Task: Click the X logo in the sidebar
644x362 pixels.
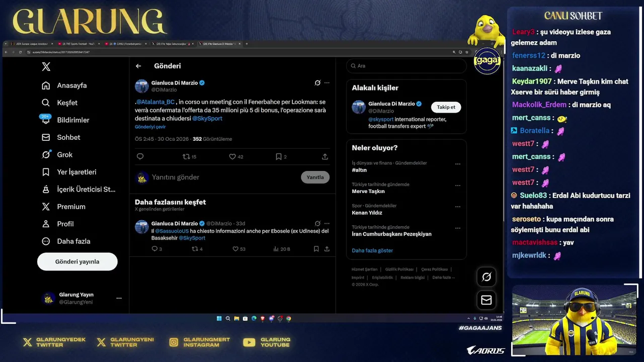Action: 46,66
